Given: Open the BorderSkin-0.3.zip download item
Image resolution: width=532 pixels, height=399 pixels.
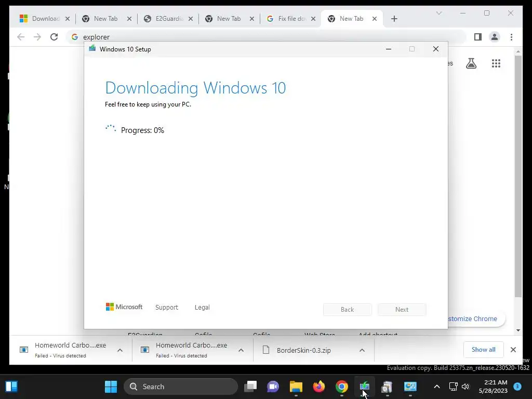Looking at the screenshot, I should [x=303, y=351].
